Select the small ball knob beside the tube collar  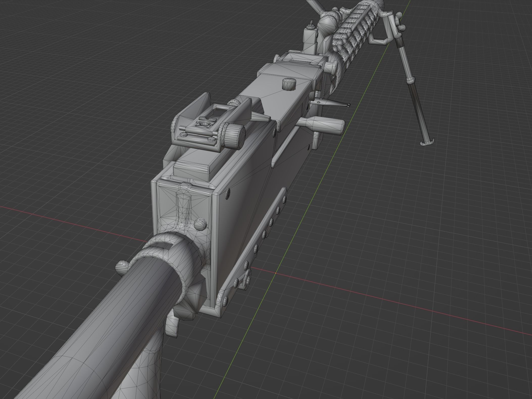coord(122,268)
